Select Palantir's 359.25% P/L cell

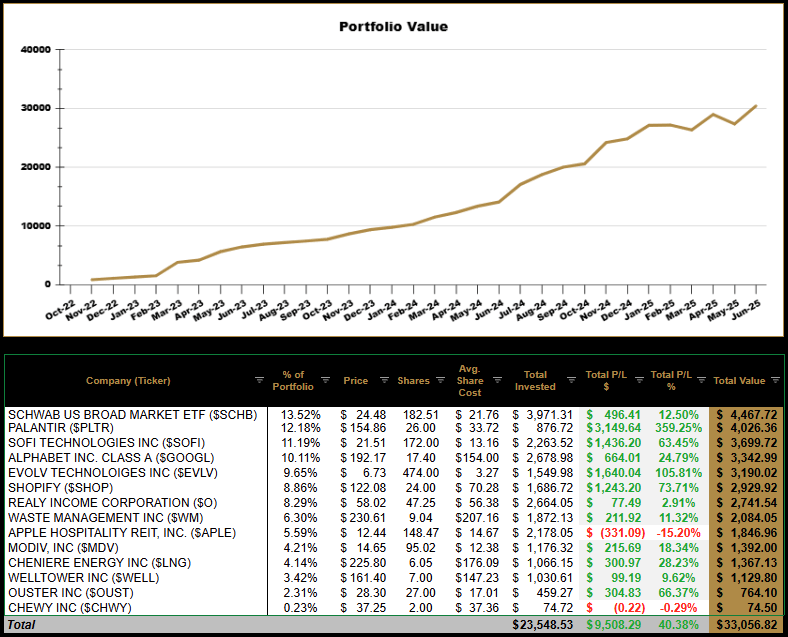678,428
